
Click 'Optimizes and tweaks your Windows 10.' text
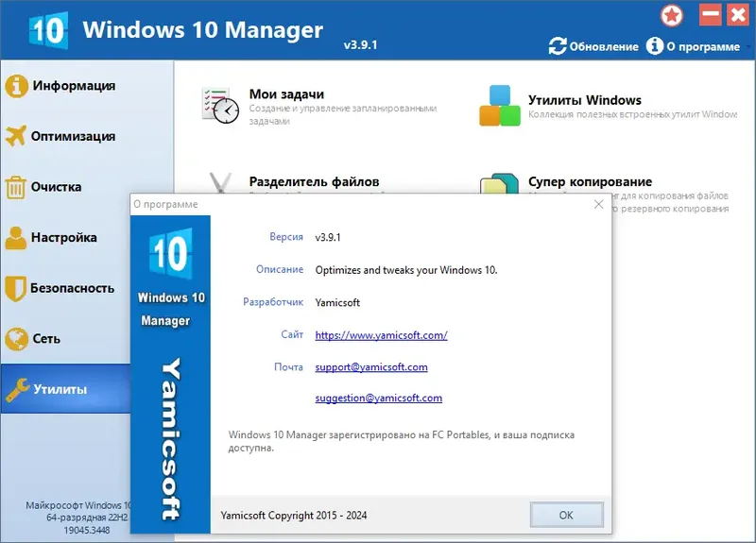coord(406,270)
